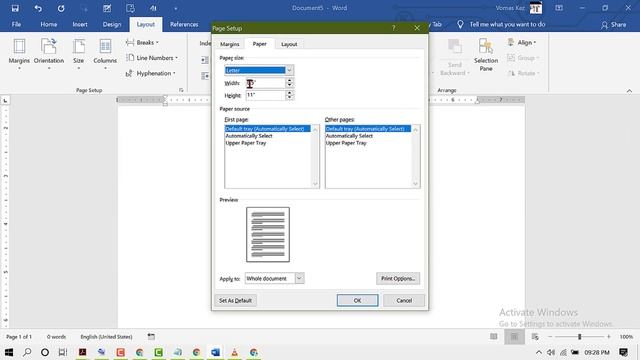Open Hyphenation dropdown
Viewport: 640px width, 360px height.
pos(151,73)
